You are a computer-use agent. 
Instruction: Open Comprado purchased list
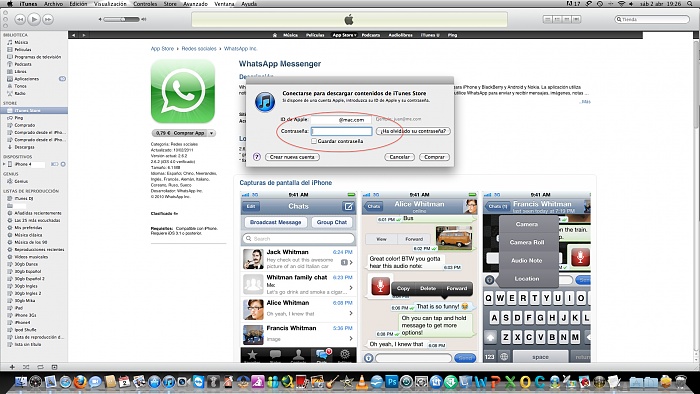coord(25,125)
